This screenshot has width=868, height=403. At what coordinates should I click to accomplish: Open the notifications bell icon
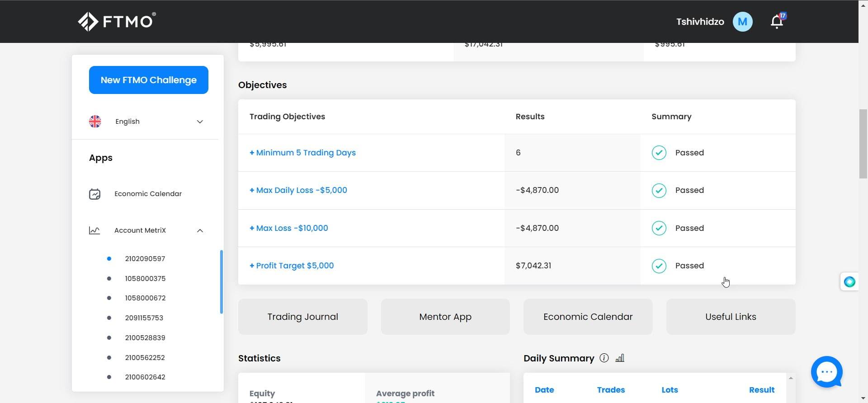(x=777, y=22)
